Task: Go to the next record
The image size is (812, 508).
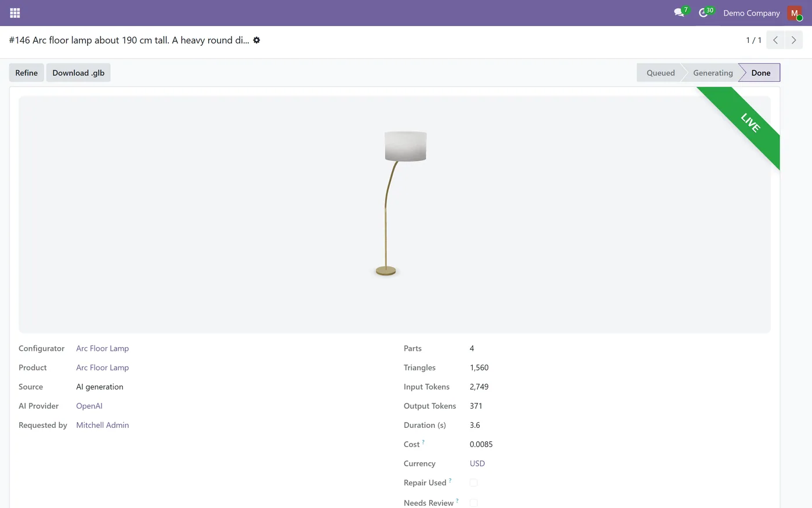Action: 794,40
